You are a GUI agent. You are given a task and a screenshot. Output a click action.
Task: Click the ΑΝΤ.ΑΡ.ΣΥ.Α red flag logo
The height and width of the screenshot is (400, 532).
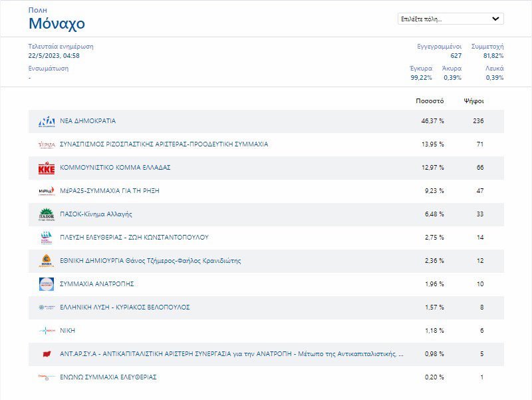coord(47,354)
